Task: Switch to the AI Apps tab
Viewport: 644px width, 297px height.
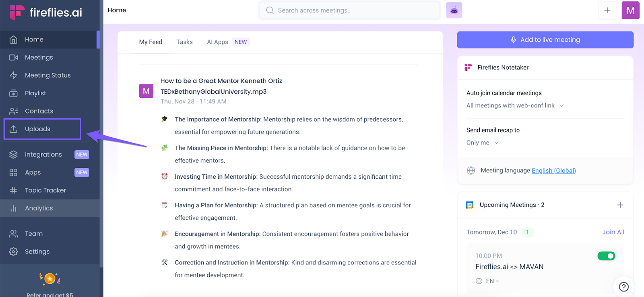Action: click(217, 42)
